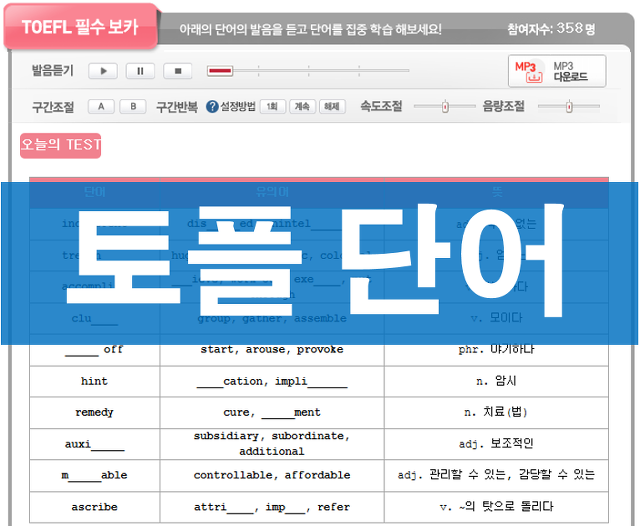The width and height of the screenshot is (640, 526).
Task: Click synonyms 'controllable, affordable'
Action: pyautogui.click(x=272, y=475)
